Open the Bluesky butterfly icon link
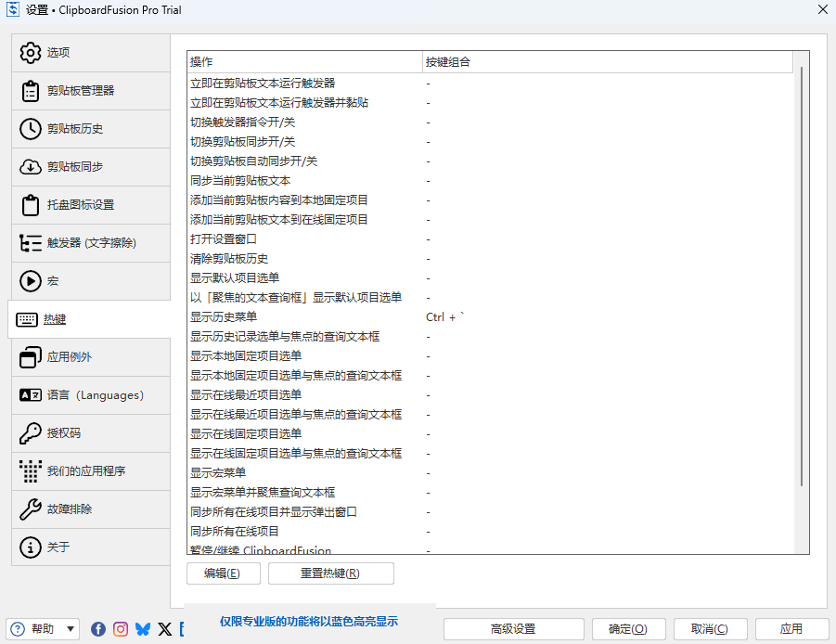836x644 pixels. point(143,629)
